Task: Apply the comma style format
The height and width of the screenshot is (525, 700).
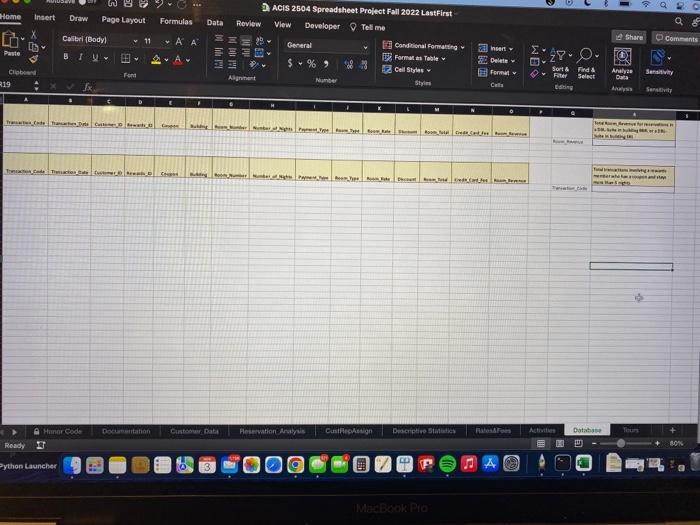Action: click(326, 64)
